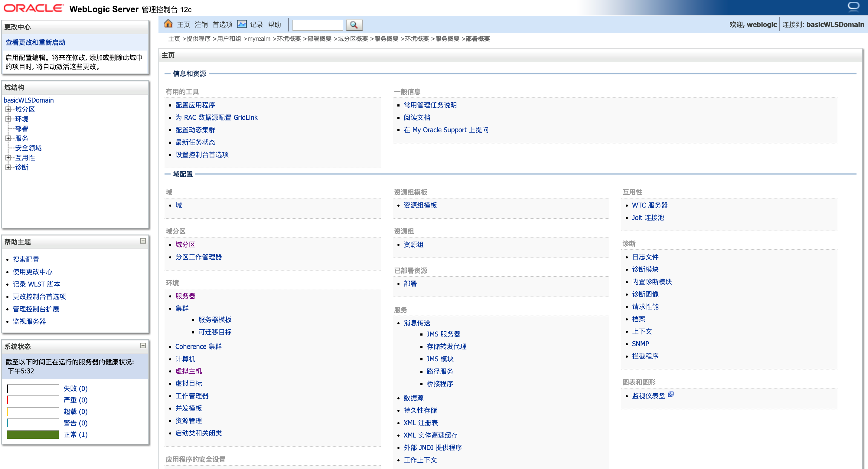Click the 正常 (1) status link
Viewport: 868px width, 469px height.
(76, 435)
